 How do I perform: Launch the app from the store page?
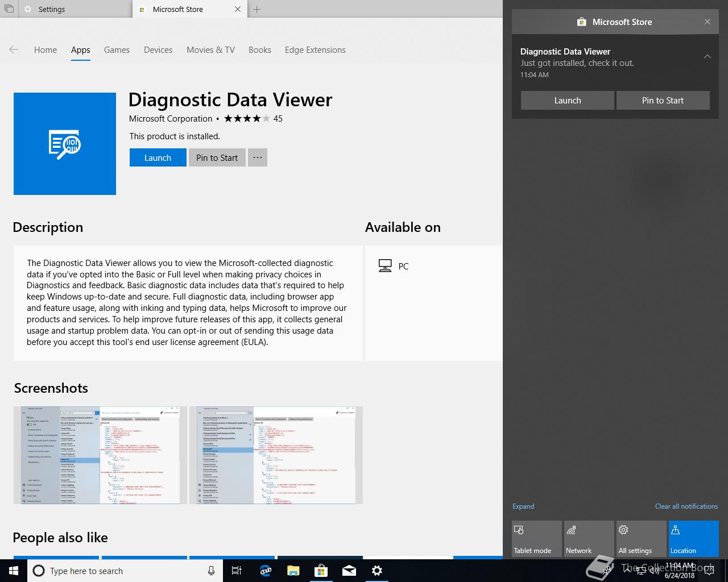click(158, 157)
